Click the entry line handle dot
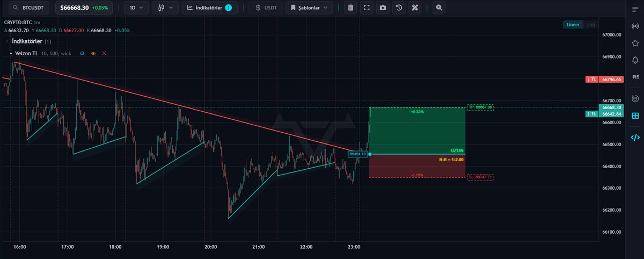The height and width of the screenshot is (259, 644). tap(370, 154)
